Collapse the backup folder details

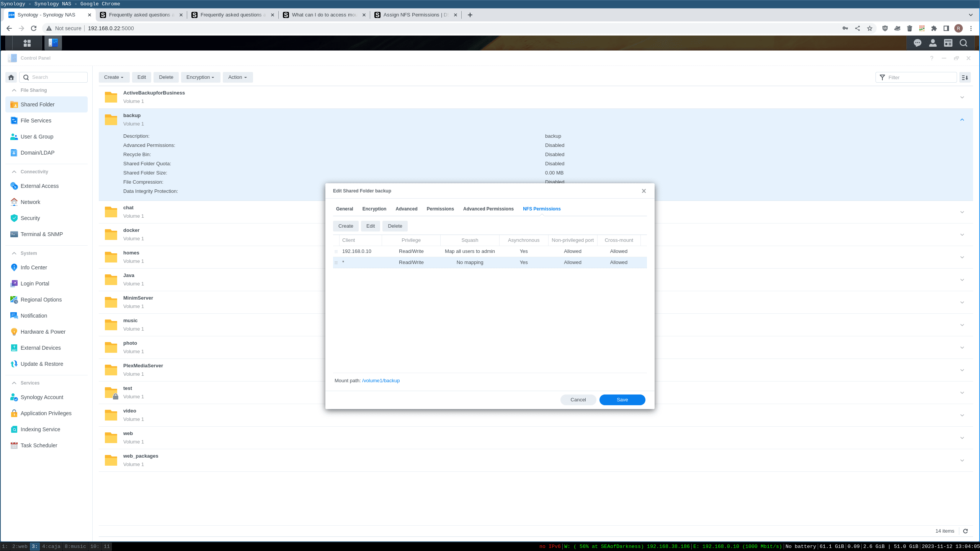[962, 120]
